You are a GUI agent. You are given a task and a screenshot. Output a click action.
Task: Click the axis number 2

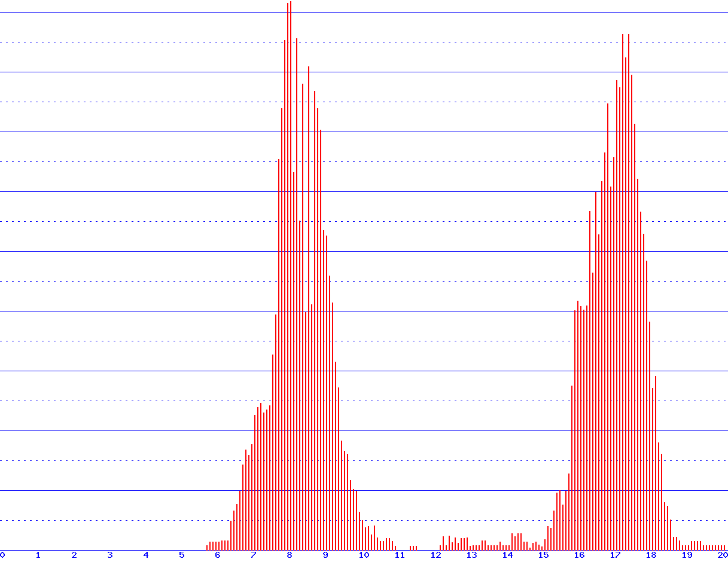(74, 555)
